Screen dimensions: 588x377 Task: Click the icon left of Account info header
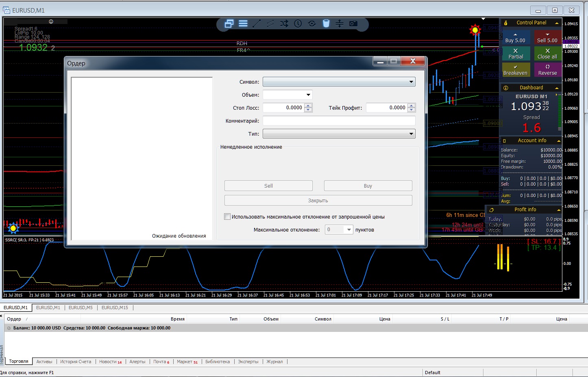point(504,141)
